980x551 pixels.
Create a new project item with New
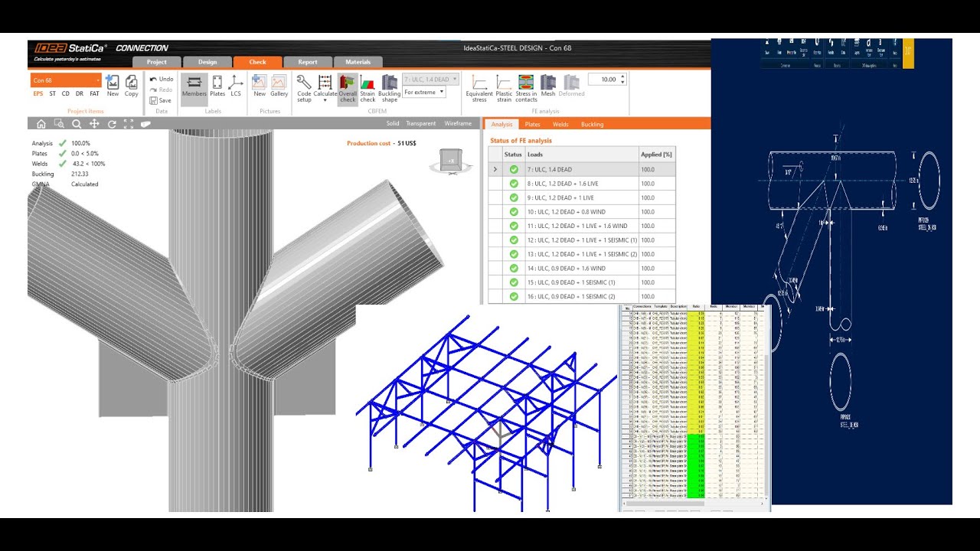113,86
